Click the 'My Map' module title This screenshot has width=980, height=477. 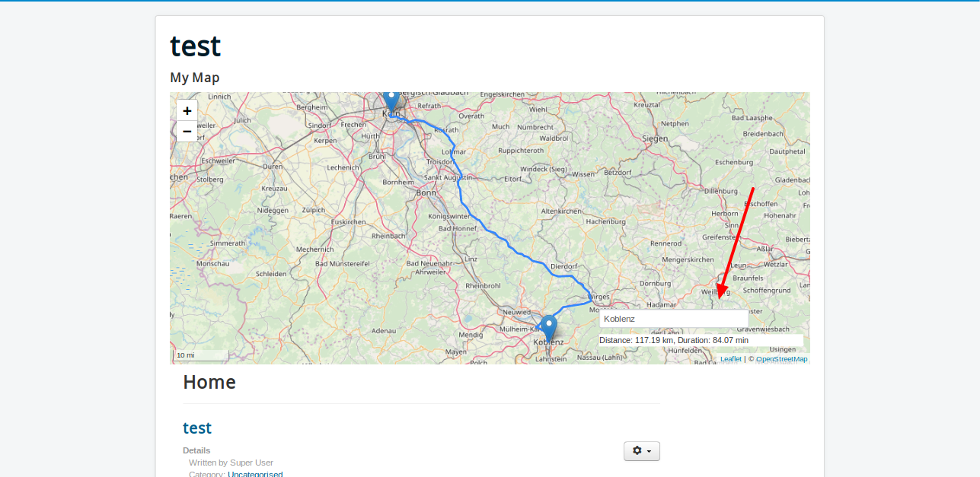195,78
